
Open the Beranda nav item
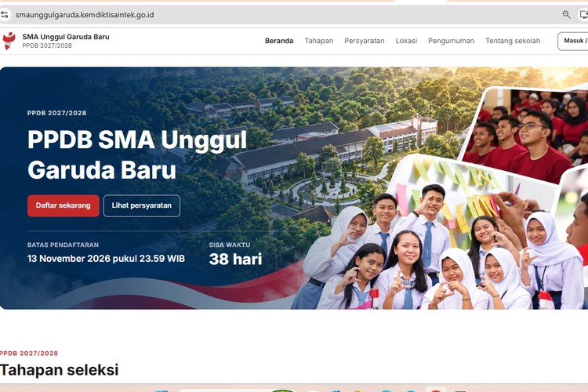[279, 41]
